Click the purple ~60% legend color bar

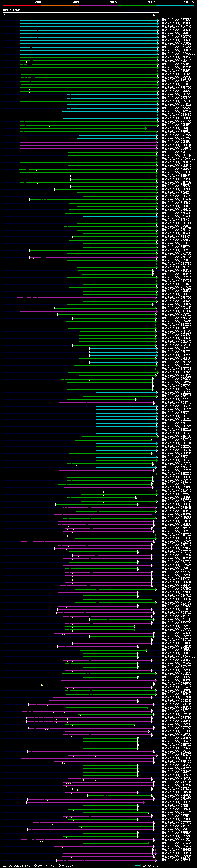[99, 6]
